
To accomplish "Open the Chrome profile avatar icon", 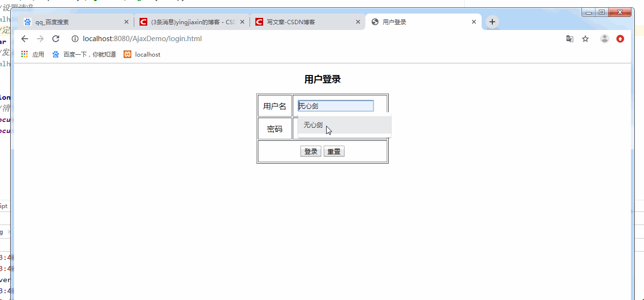I will [x=604, y=38].
